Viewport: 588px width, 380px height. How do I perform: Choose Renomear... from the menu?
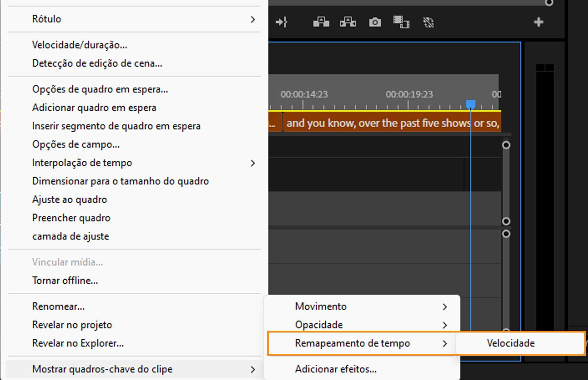pos(58,306)
